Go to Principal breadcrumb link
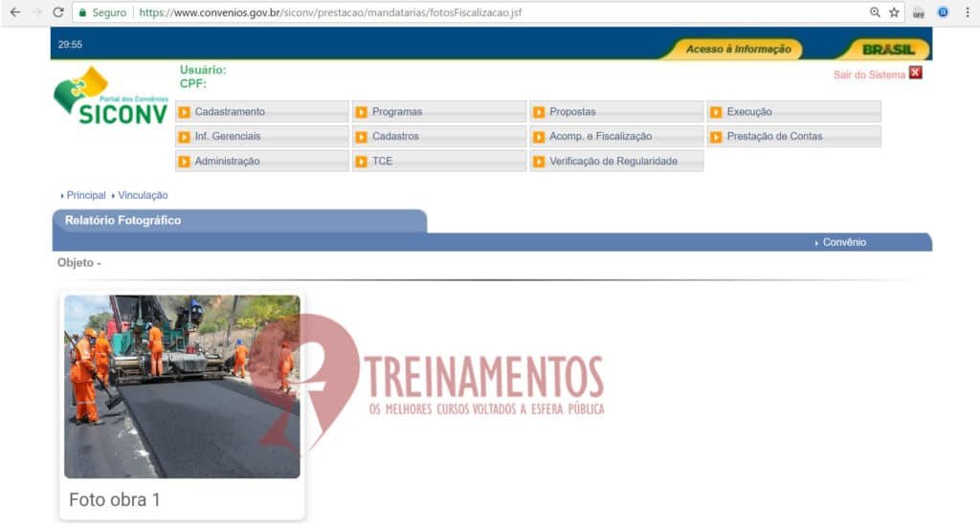Viewport: 980px width, 527px height. click(86, 195)
